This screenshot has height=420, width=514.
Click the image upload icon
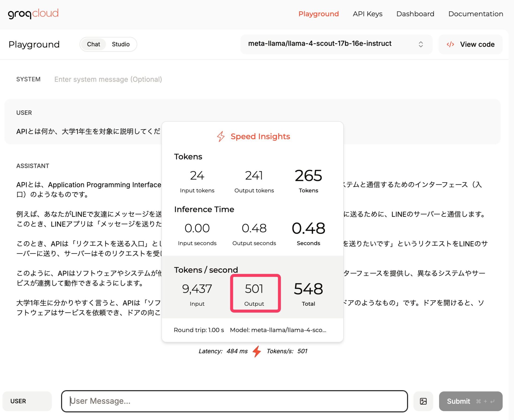click(423, 401)
